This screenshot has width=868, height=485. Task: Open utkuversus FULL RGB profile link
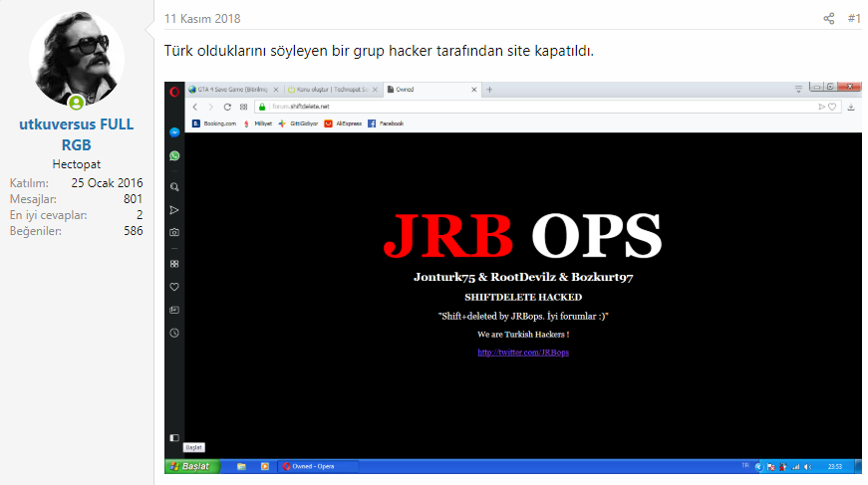[x=77, y=134]
